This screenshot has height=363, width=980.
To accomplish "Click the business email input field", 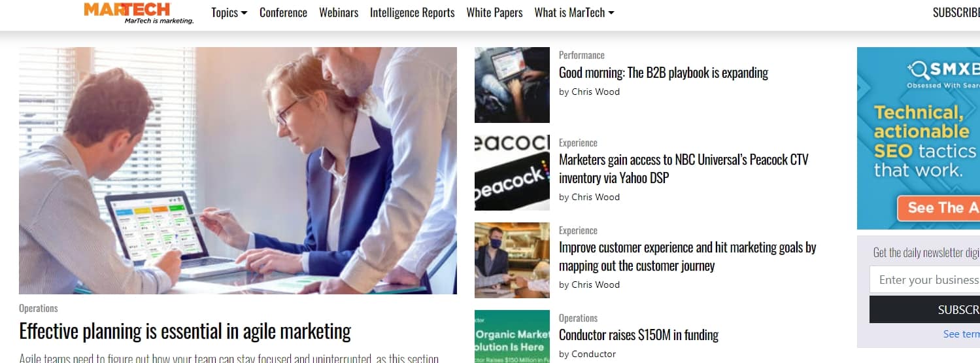I will click(924, 280).
